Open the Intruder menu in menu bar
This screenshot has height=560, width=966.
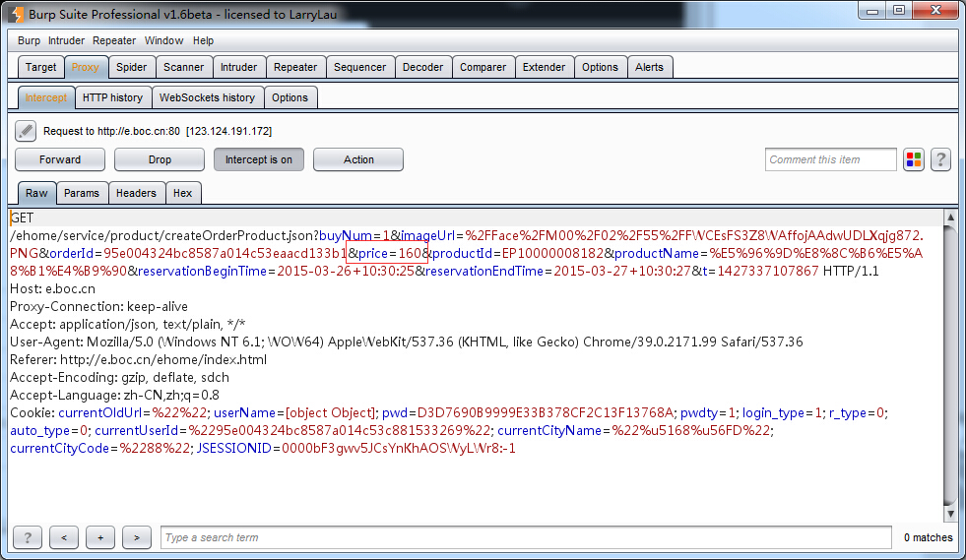click(66, 40)
